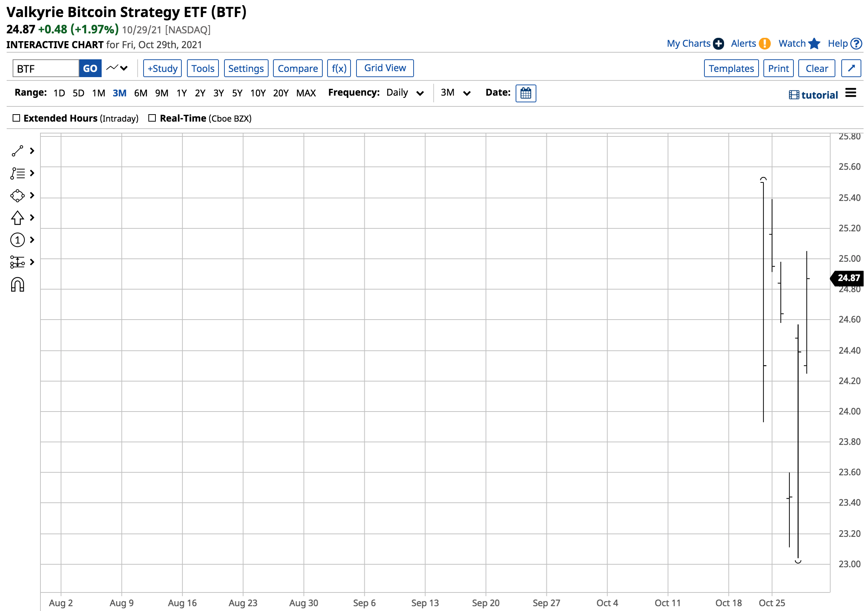This screenshot has width=868, height=611.
Task: Open the tutorial video link
Action: click(813, 95)
